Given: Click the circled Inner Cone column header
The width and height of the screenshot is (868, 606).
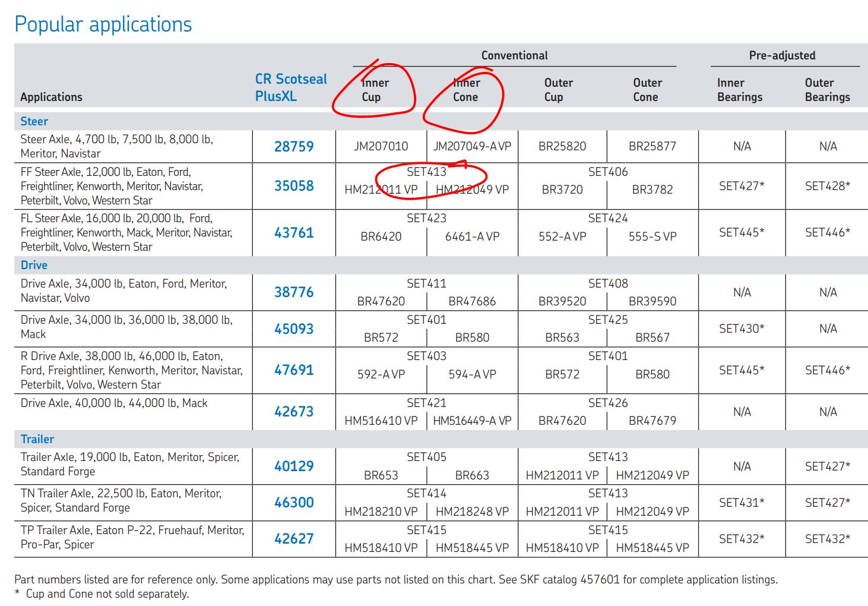Looking at the screenshot, I should coord(466,90).
